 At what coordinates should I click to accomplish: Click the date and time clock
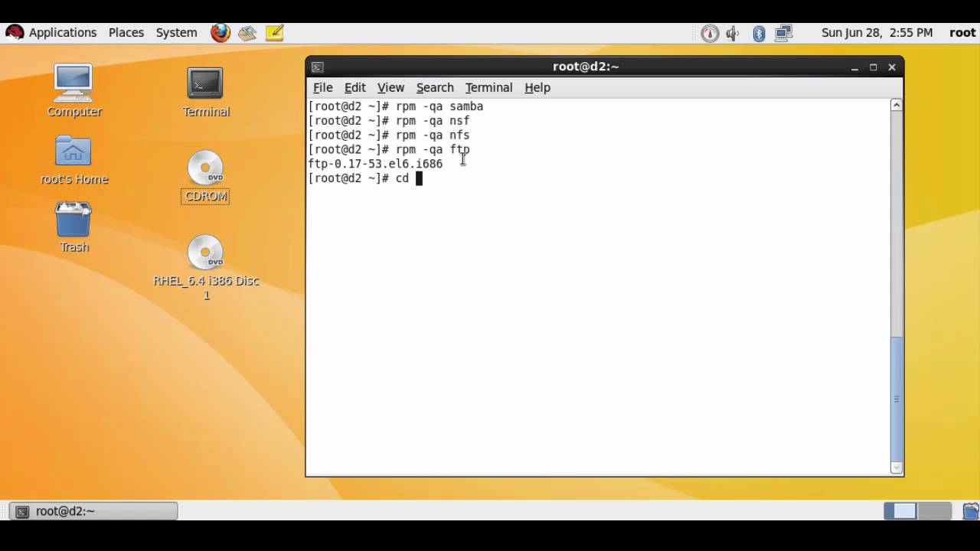877,32
